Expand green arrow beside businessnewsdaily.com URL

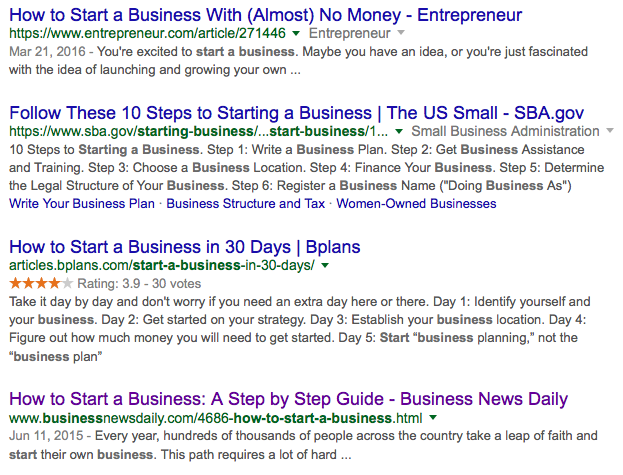pyautogui.click(x=433, y=418)
